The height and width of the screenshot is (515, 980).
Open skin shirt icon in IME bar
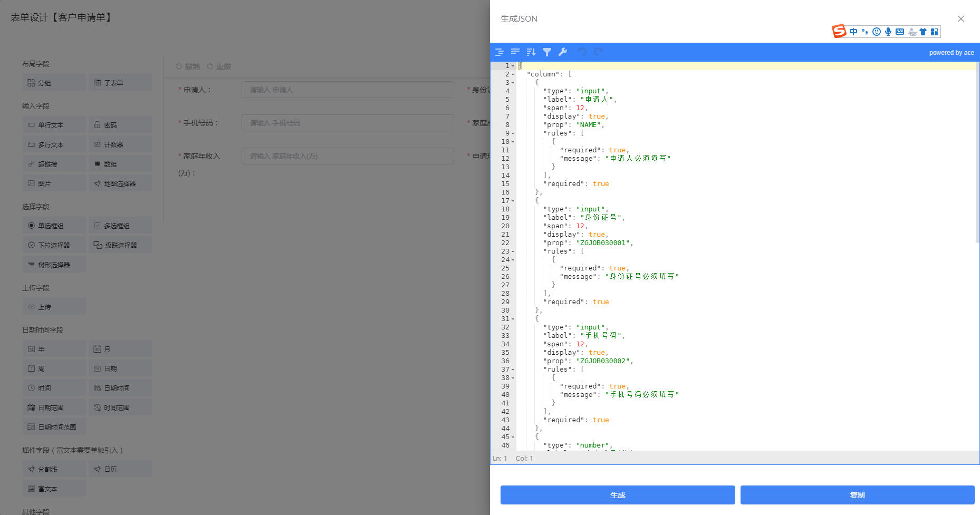pyautogui.click(x=923, y=32)
